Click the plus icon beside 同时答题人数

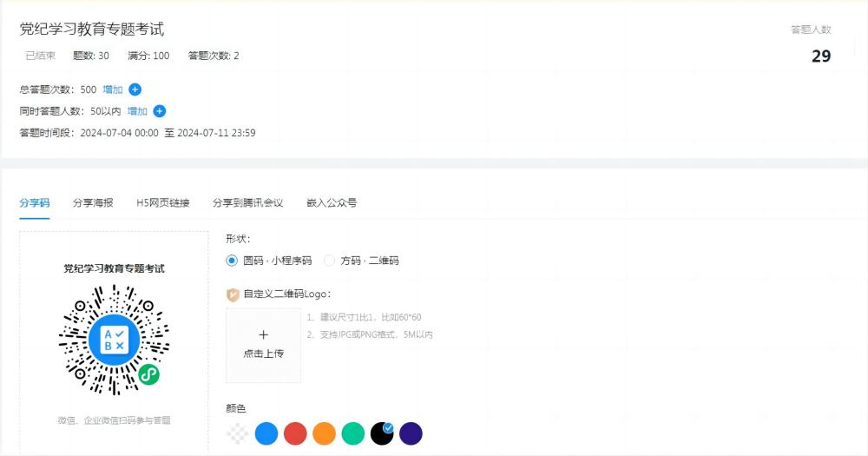click(159, 111)
